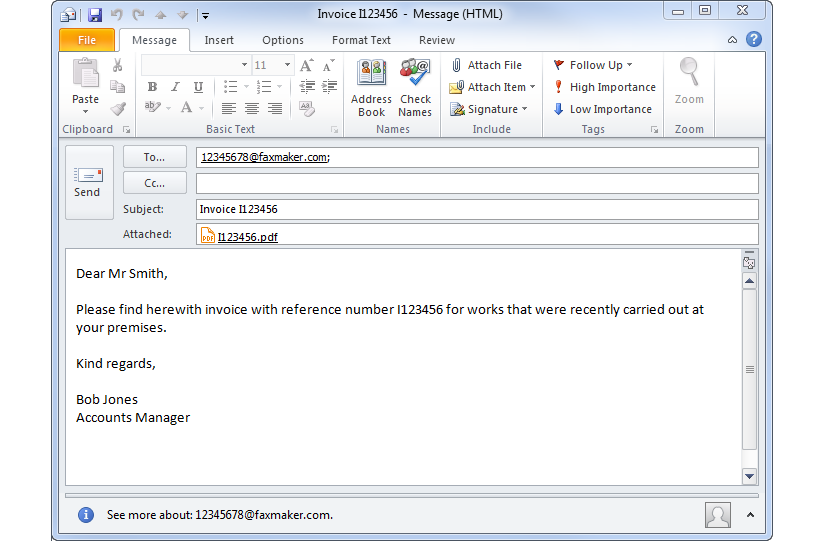Screen dimensions: 825x541
Task: Redo the action in the quick access toolbar
Action: tap(138, 15)
